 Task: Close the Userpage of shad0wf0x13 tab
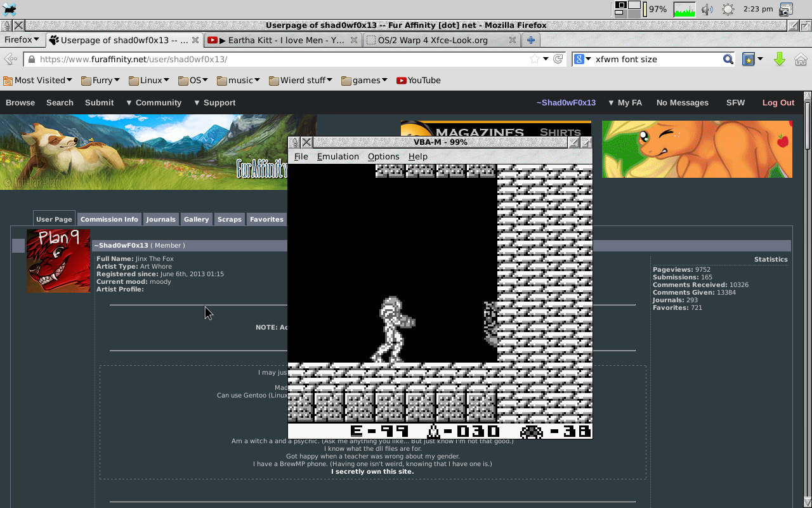(x=195, y=40)
